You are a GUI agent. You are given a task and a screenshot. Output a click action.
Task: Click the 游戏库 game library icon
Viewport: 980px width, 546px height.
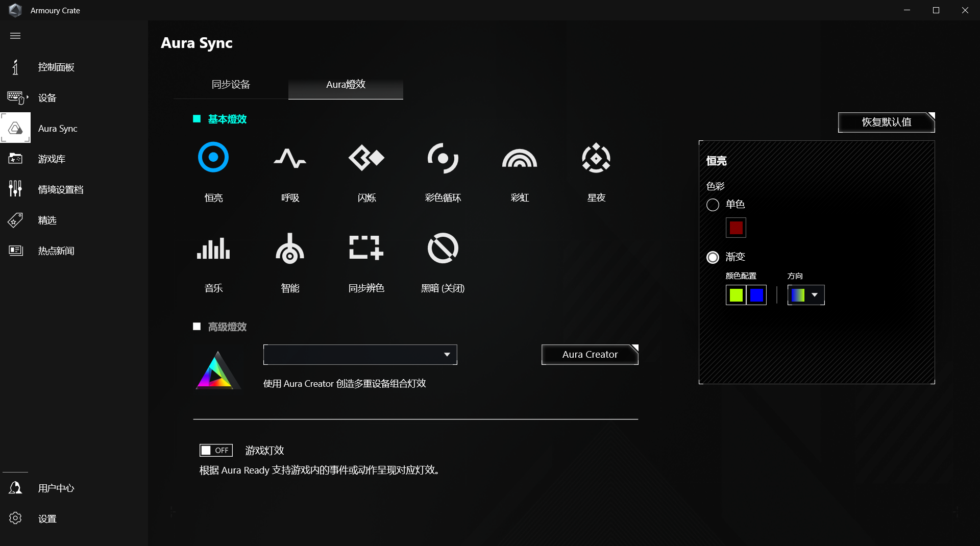pos(15,159)
